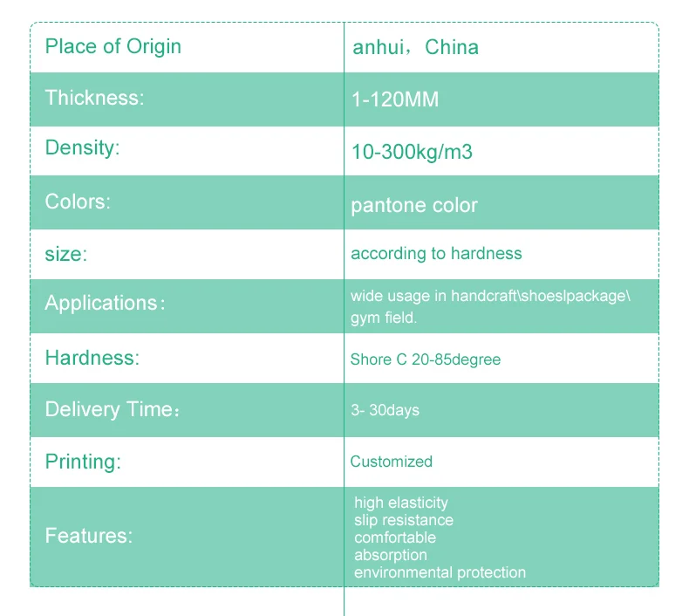Click the Place of Origin label
The image size is (689, 616).
113,47
